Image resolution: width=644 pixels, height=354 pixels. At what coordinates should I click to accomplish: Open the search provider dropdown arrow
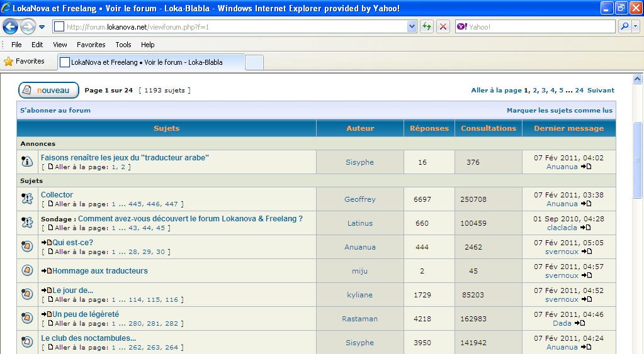(x=635, y=27)
